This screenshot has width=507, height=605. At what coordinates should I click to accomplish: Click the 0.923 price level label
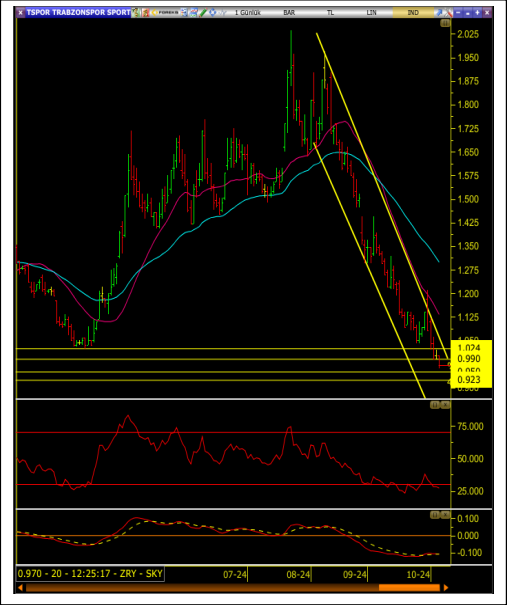(469, 380)
